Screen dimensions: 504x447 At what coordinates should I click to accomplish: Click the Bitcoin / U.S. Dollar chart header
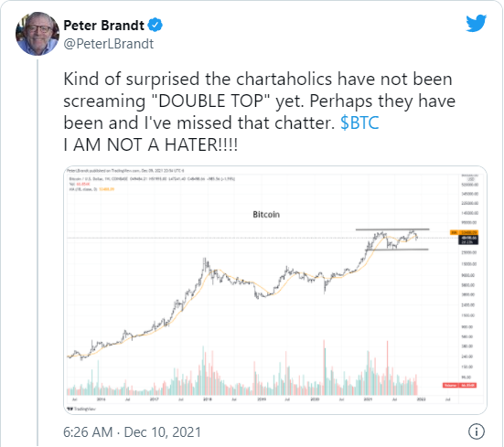point(152,179)
